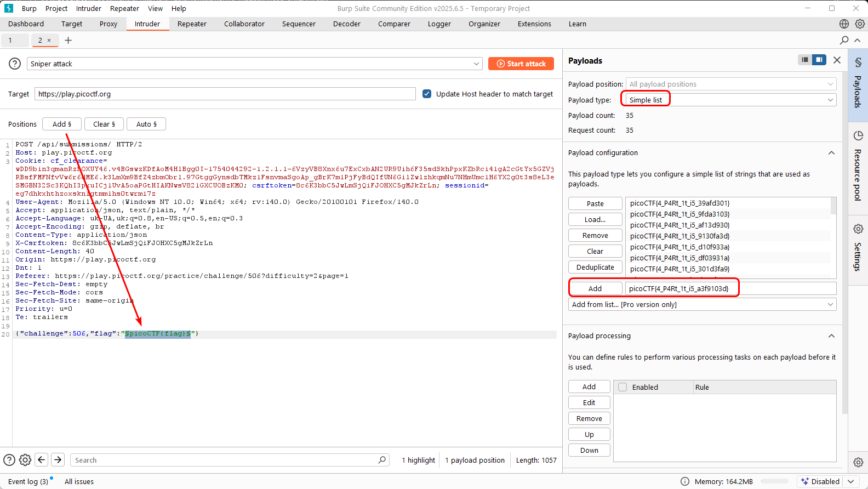
Task: Toggle Update Host header to match target
Action: [427, 94]
